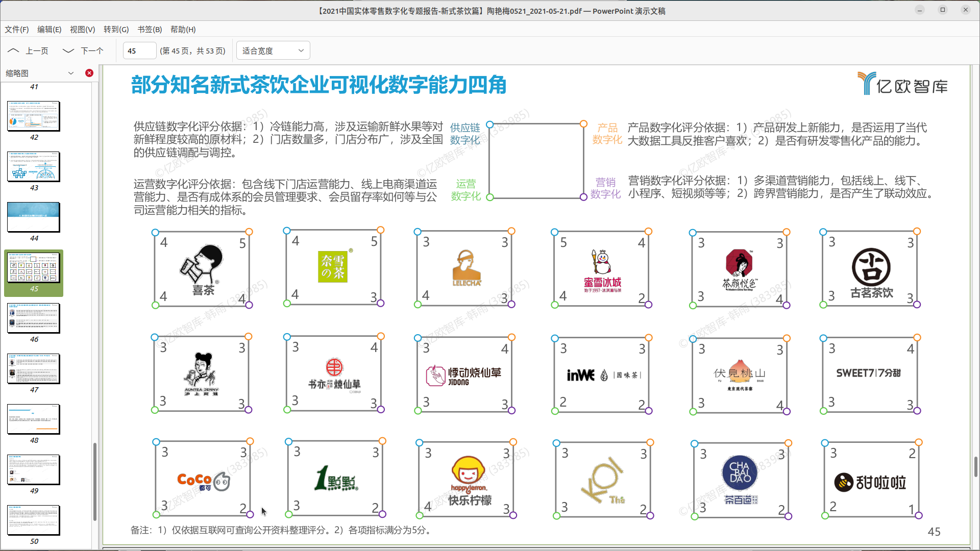Click the 运营数字化 legend label
Image resolution: width=980 pixels, height=551 pixels.
pyautogui.click(x=465, y=190)
